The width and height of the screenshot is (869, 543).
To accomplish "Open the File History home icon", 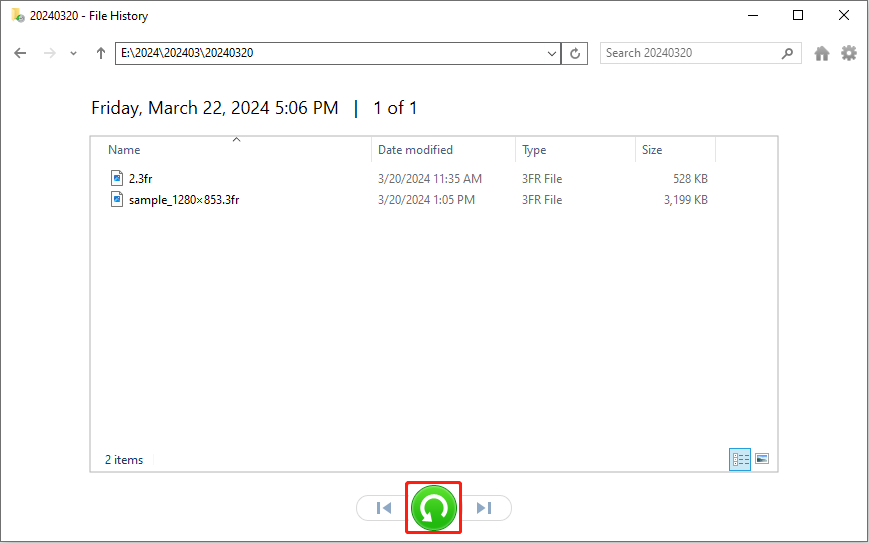I will click(x=822, y=53).
